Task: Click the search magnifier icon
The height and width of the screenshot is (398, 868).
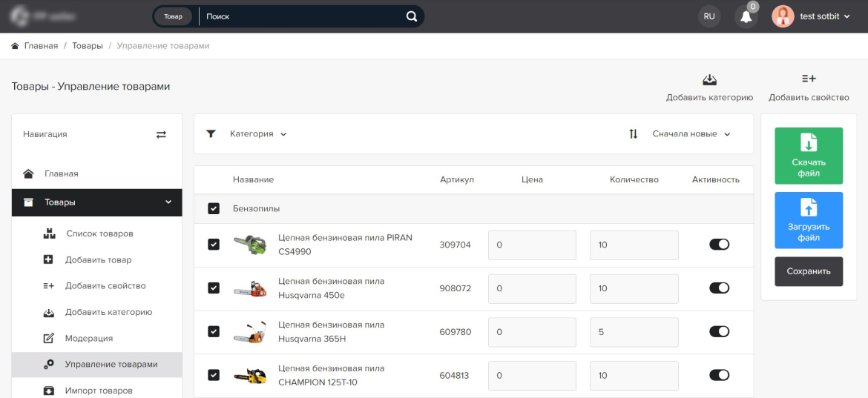Action: (x=411, y=16)
